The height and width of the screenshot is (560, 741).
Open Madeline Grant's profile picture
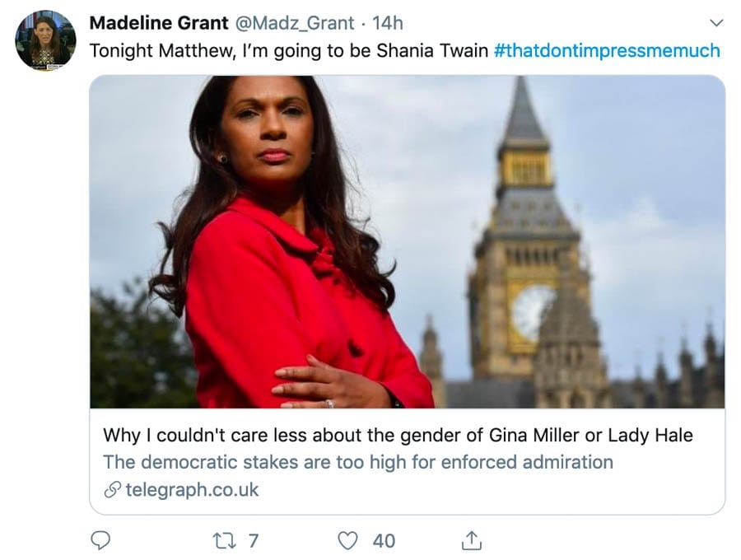coord(45,40)
